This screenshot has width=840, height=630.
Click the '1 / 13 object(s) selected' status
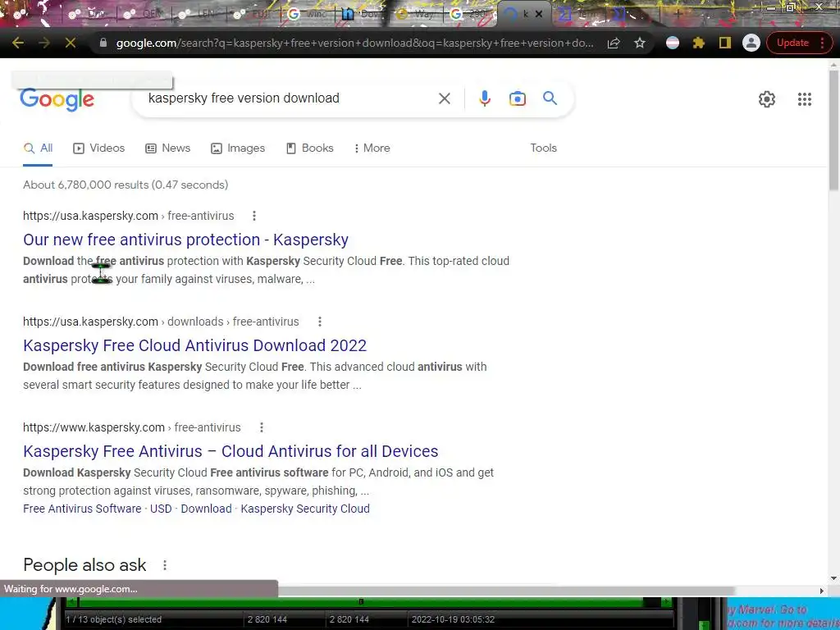(113, 620)
